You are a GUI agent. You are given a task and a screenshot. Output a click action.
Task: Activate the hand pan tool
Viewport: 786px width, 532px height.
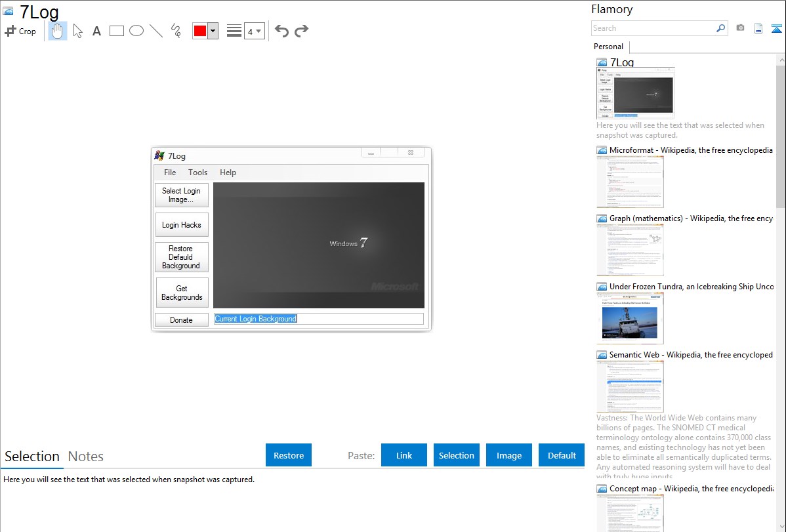point(58,31)
